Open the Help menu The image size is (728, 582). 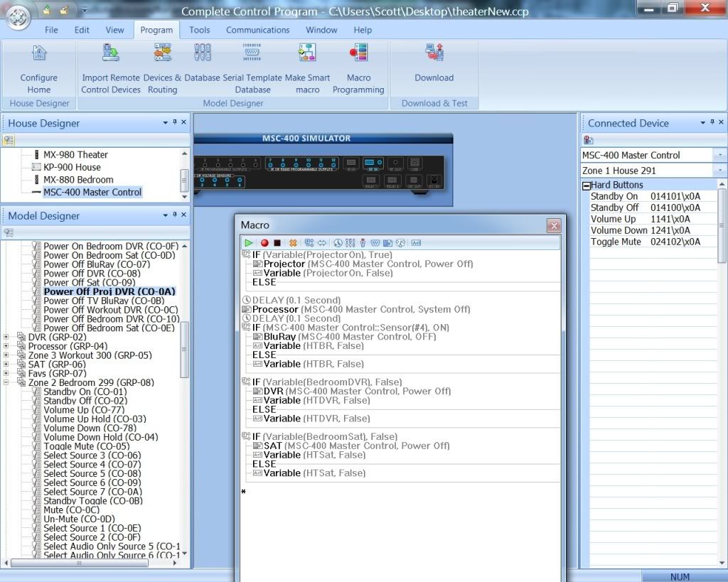coord(363,30)
